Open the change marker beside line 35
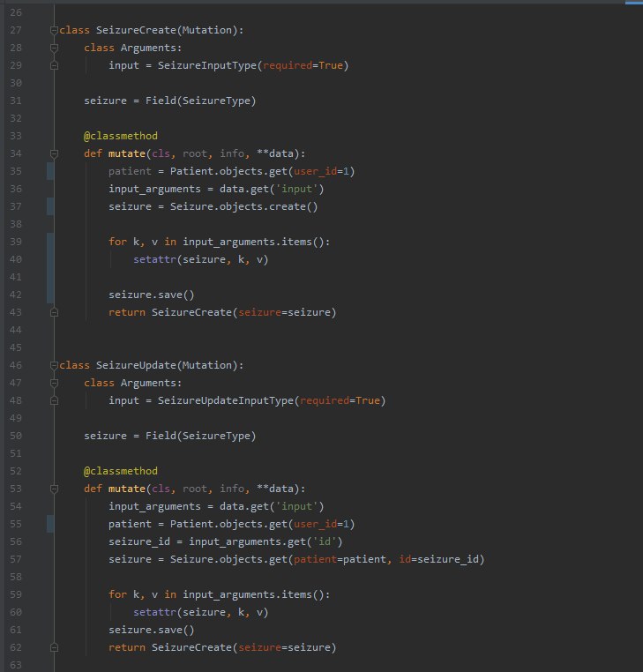Image resolution: width=643 pixels, height=672 pixels. coord(50,171)
